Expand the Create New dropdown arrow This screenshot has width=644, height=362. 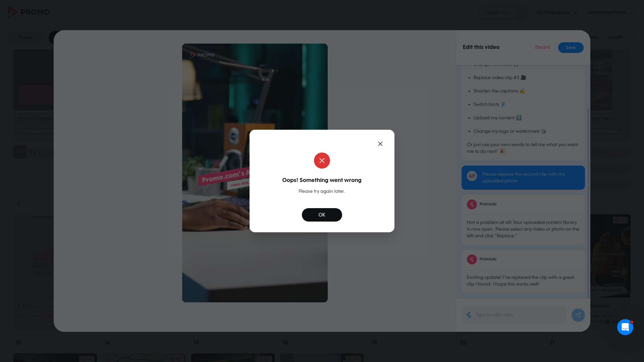[x=521, y=13]
